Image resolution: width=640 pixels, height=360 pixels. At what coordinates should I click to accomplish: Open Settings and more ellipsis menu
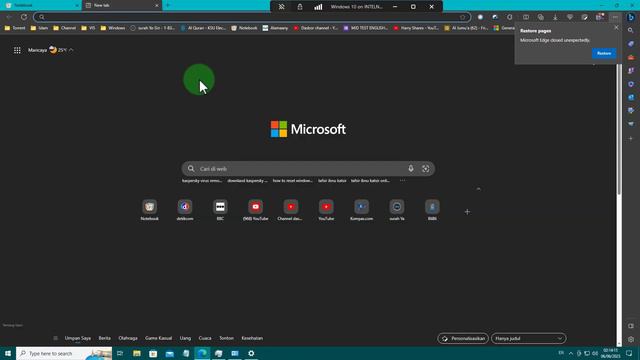coord(615,17)
